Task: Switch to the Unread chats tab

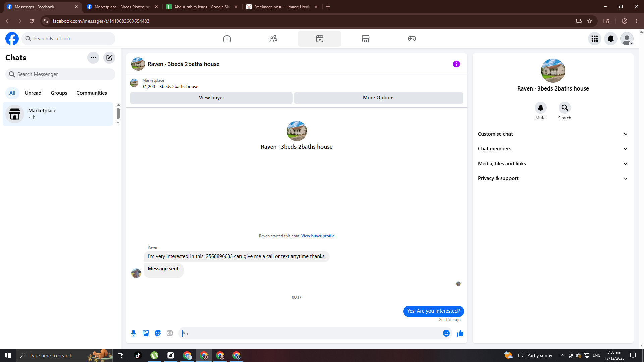Action: [33, 93]
